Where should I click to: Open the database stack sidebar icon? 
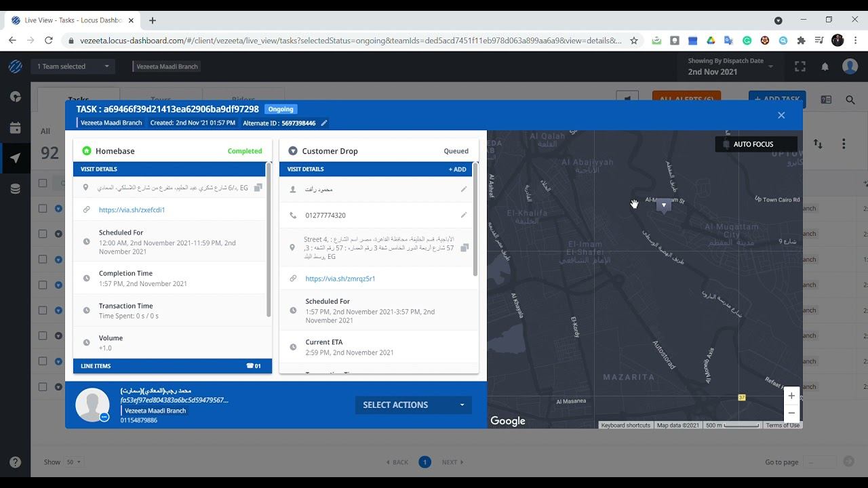click(x=15, y=189)
